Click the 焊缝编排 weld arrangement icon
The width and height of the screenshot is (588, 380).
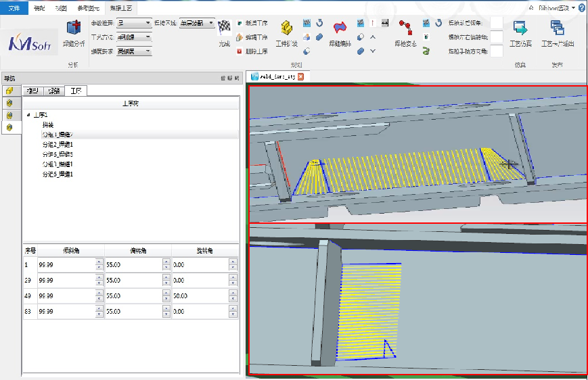(340, 28)
